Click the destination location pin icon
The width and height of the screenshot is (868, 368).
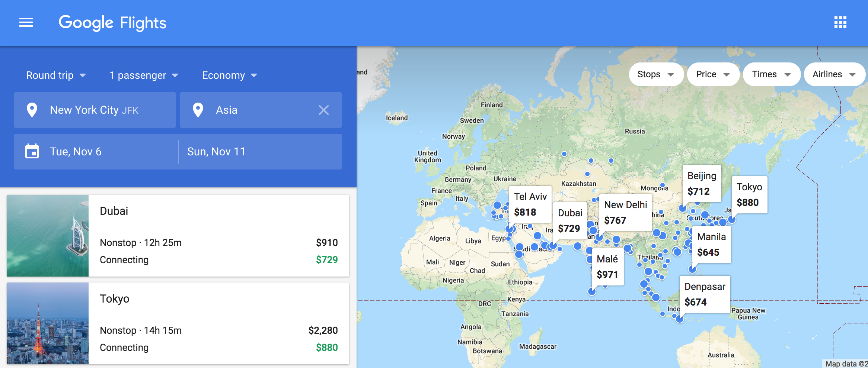(198, 110)
